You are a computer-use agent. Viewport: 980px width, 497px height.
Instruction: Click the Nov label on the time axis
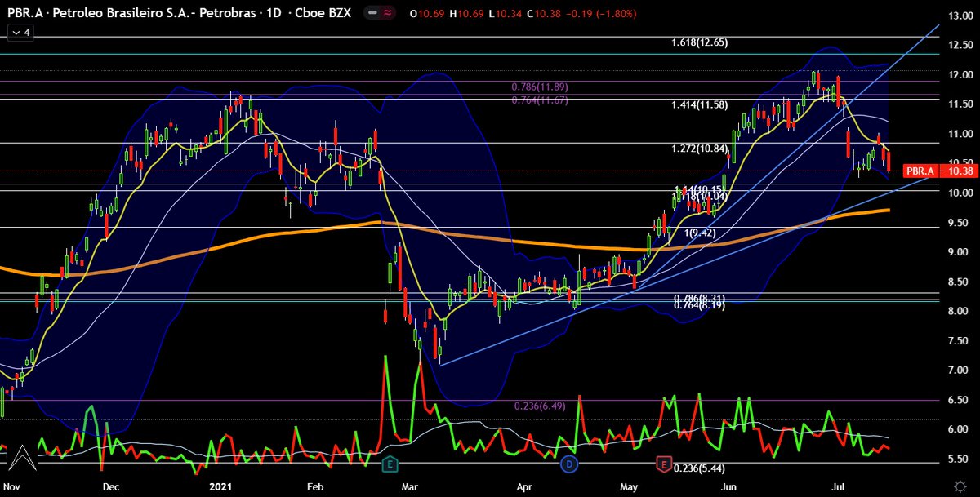point(10,487)
